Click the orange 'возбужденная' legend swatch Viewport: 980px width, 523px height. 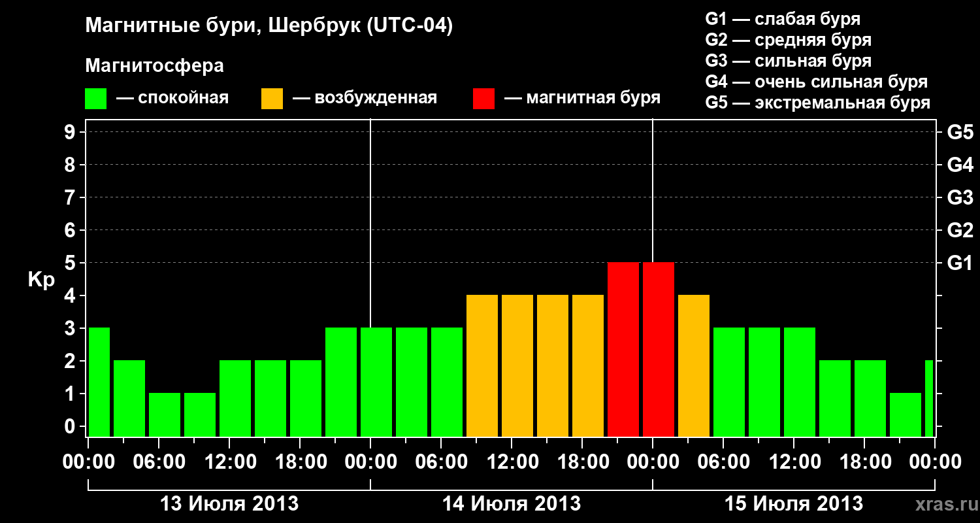pyautogui.click(x=272, y=99)
